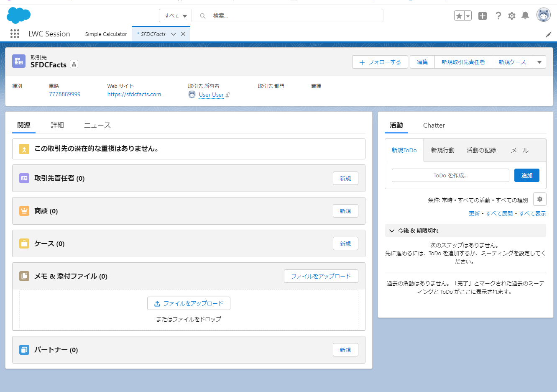Switch to the Simple Calculator tab
The width and height of the screenshot is (557, 392).
click(x=106, y=34)
